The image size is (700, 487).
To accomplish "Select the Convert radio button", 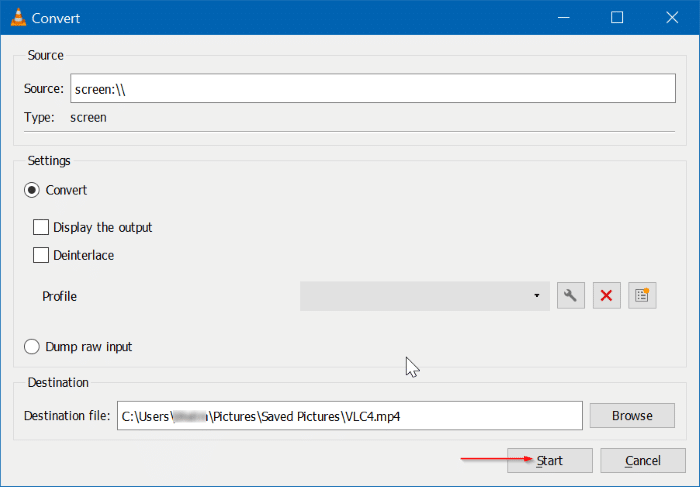I will coord(32,190).
